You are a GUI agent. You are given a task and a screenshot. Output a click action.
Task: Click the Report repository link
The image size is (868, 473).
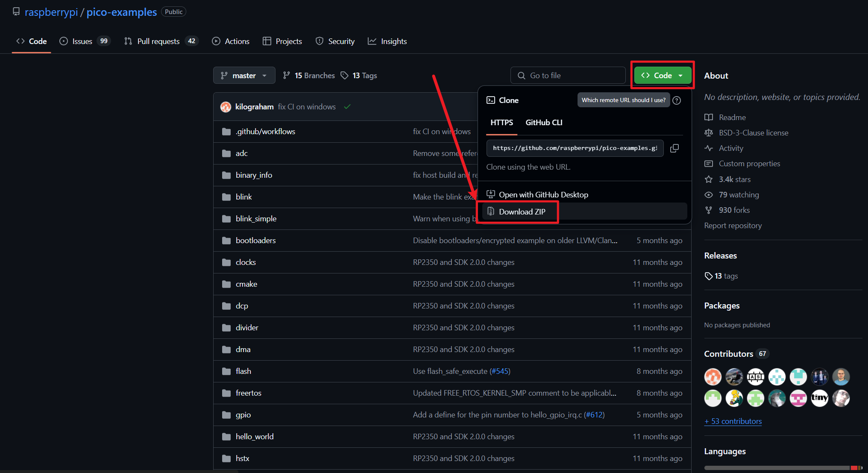(x=733, y=226)
